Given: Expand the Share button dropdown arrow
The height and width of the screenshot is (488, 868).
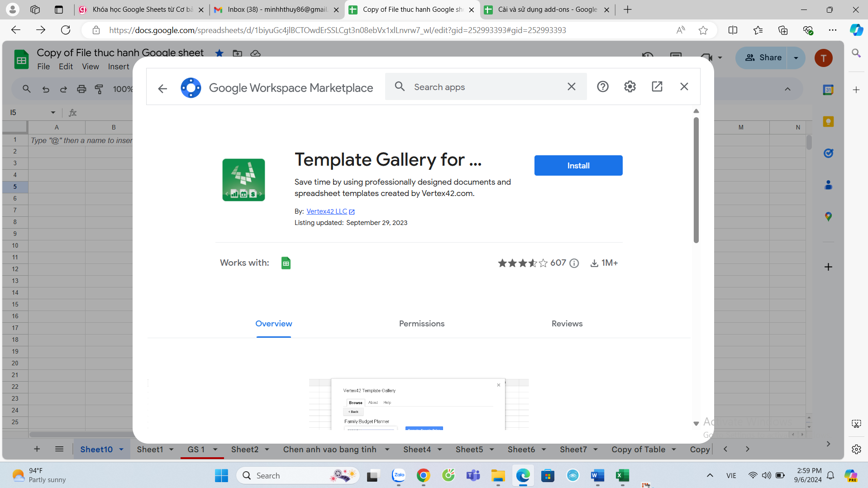Looking at the screenshot, I should (x=796, y=58).
